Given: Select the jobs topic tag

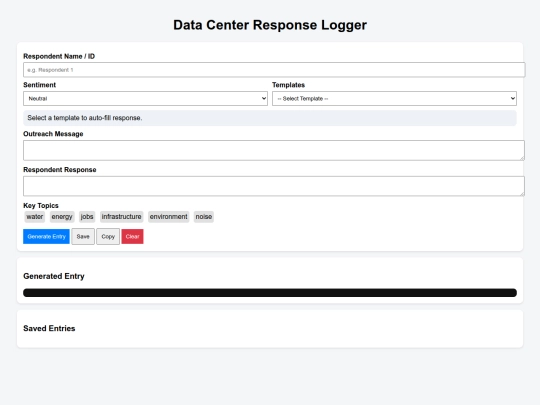Looking at the screenshot, I should click(87, 217).
